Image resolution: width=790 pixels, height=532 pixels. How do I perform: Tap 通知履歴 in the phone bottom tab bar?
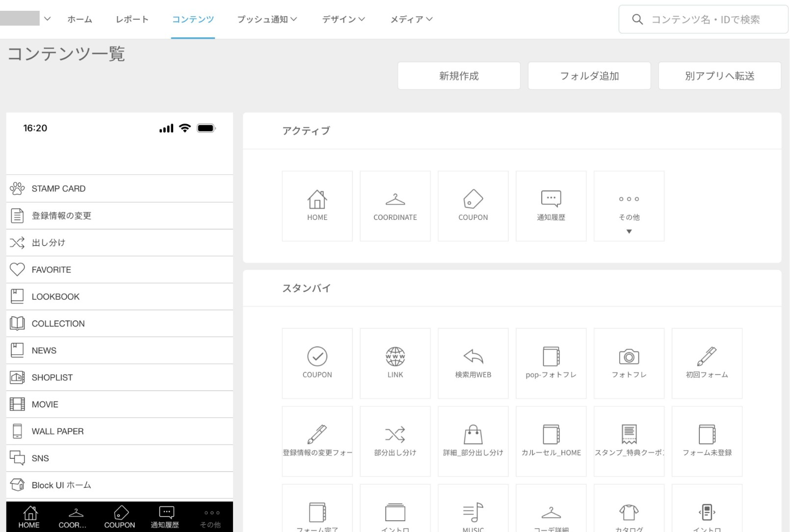click(165, 517)
